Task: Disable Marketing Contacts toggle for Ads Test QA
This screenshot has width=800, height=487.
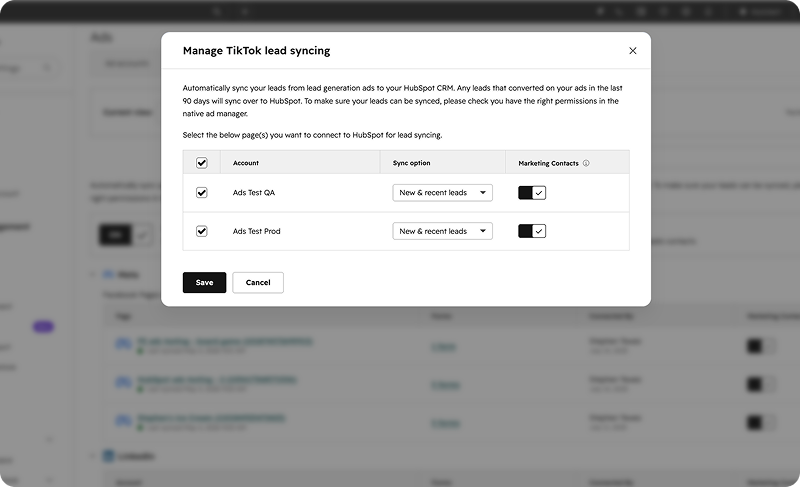Action: click(x=532, y=193)
